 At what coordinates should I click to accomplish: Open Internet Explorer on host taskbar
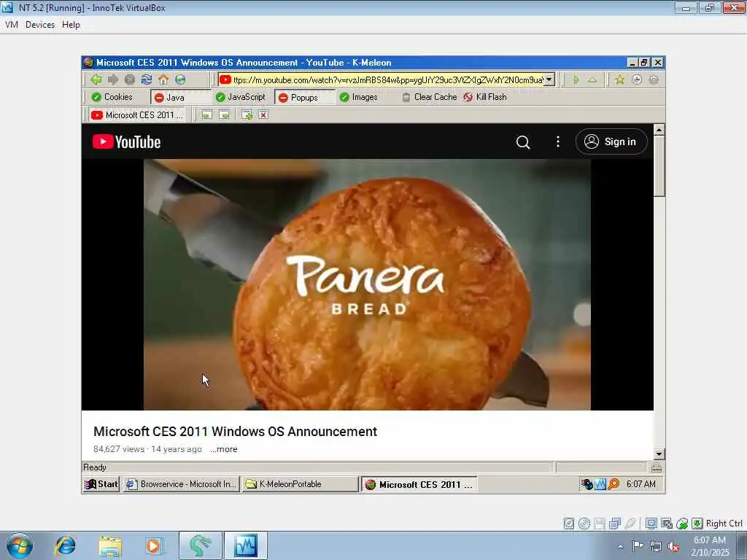pyautogui.click(x=65, y=545)
